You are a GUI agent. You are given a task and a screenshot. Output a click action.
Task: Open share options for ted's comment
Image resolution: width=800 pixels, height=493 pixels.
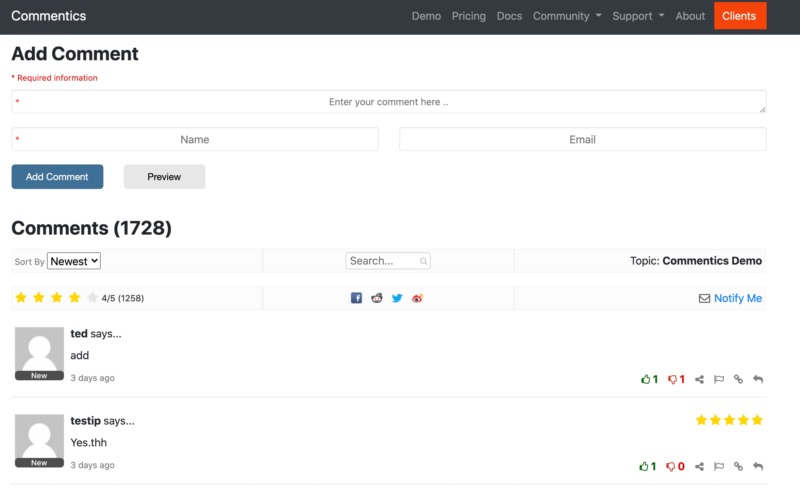pos(700,379)
